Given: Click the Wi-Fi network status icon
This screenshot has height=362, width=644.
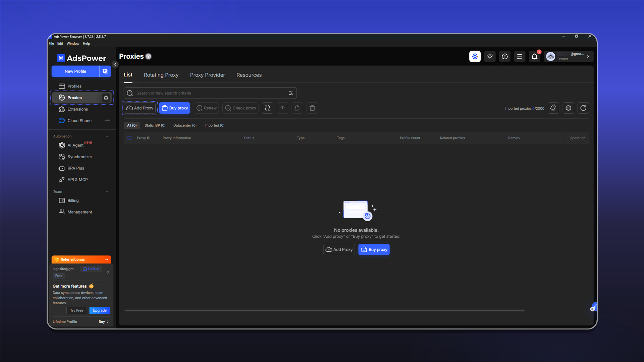Looking at the screenshot, I should 490,56.
